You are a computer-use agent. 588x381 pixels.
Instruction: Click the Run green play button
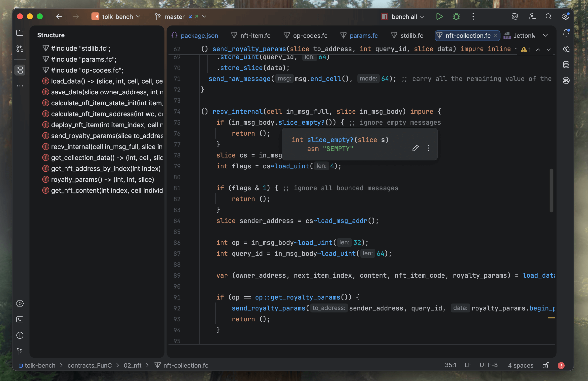click(439, 17)
